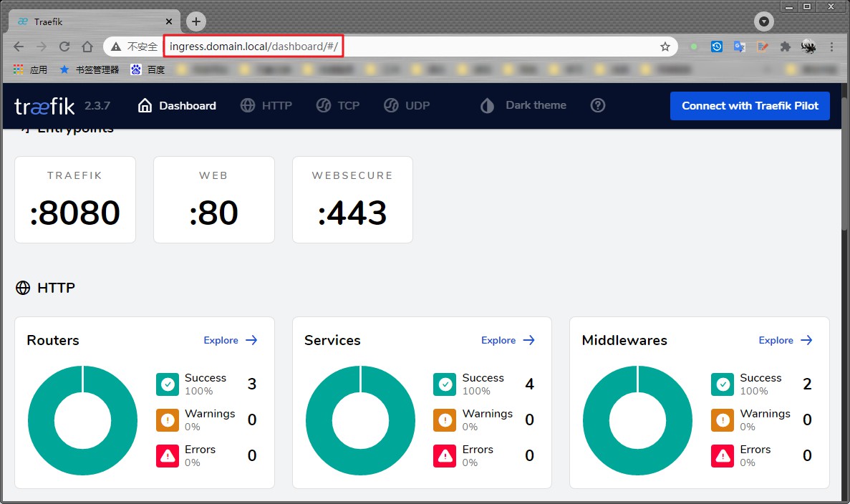Click the Routers card heading
The height and width of the screenshot is (504, 850).
[53, 340]
